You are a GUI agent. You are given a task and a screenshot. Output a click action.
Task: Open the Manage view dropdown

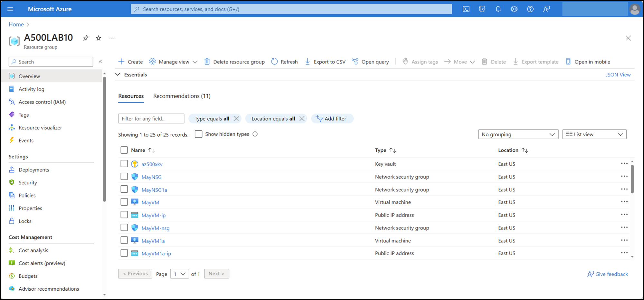coord(173,62)
